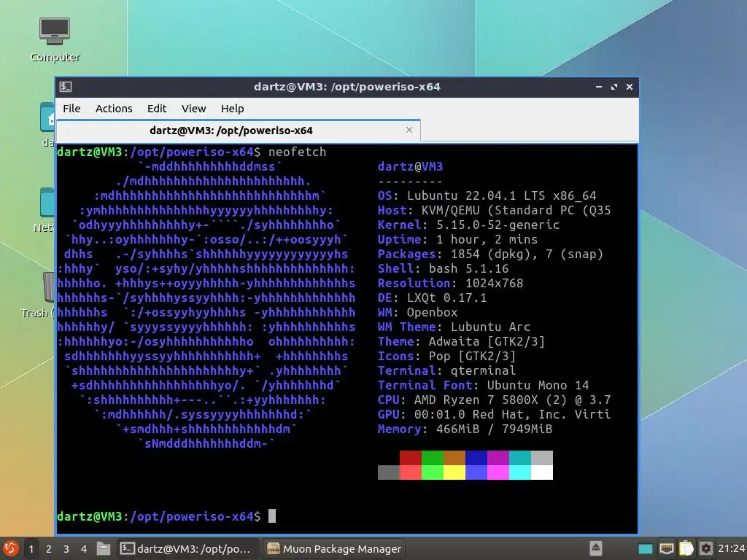Switch to virtual desktop 4
The image size is (747, 560).
[x=84, y=549]
